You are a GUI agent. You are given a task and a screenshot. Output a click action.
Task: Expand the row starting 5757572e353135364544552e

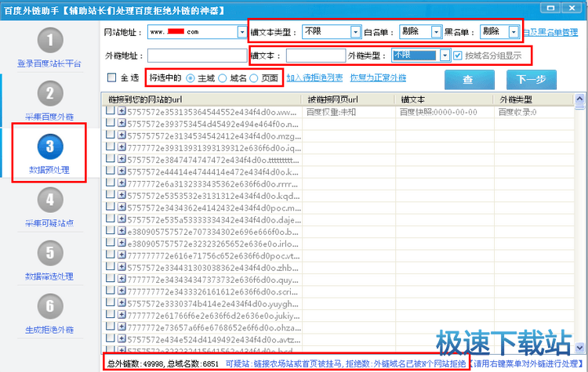tap(122, 111)
